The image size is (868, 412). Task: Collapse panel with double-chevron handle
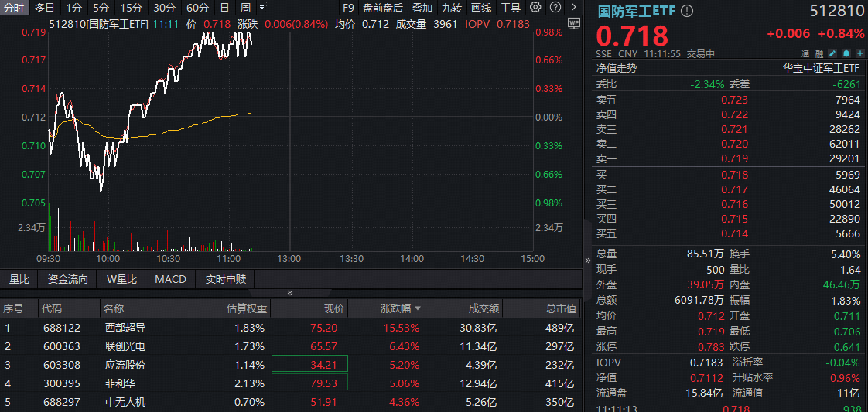[x=290, y=293]
